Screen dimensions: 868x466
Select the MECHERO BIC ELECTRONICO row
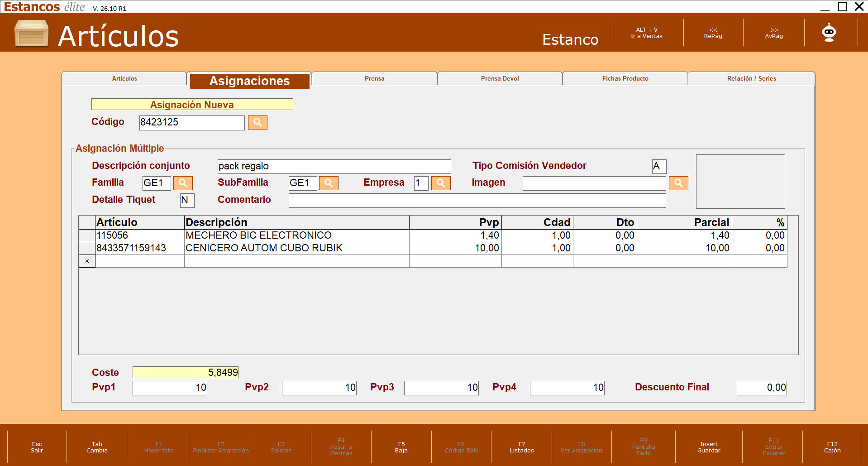coord(433,235)
